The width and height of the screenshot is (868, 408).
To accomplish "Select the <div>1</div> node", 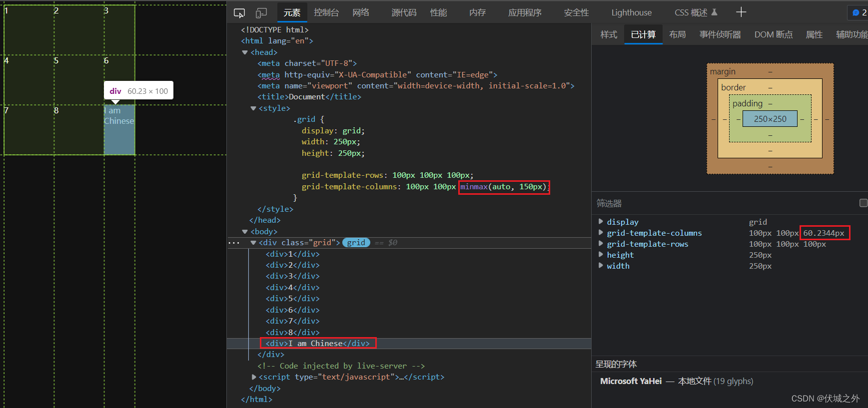I will (x=293, y=254).
